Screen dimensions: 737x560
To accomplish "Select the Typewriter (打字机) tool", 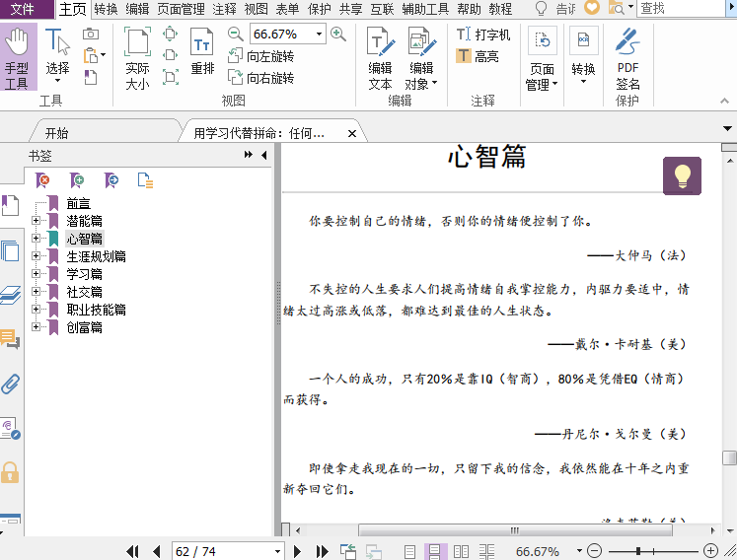I will coord(483,35).
